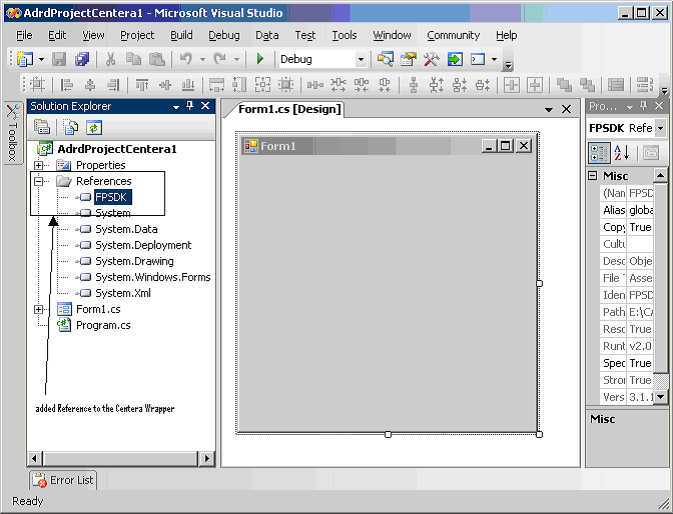The image size is (673, 514).
Task: Click the Cut scissors icon
Action: coord(110,59)
